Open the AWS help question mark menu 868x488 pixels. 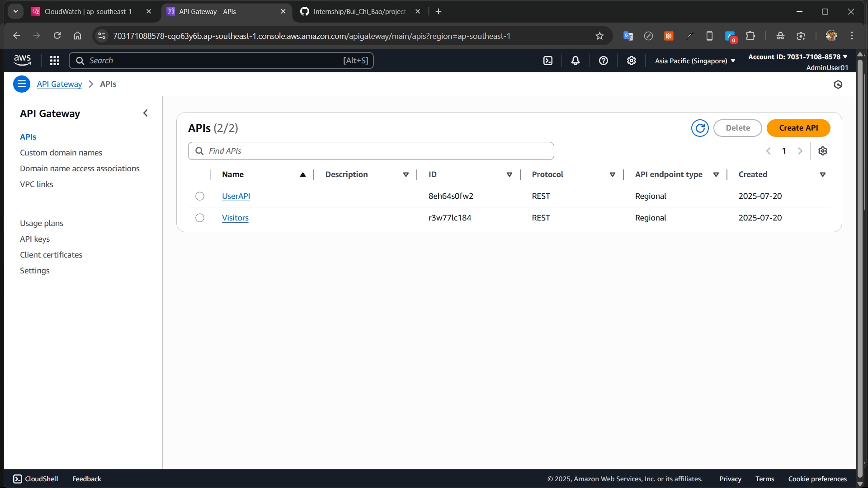[x=604, y=61]
